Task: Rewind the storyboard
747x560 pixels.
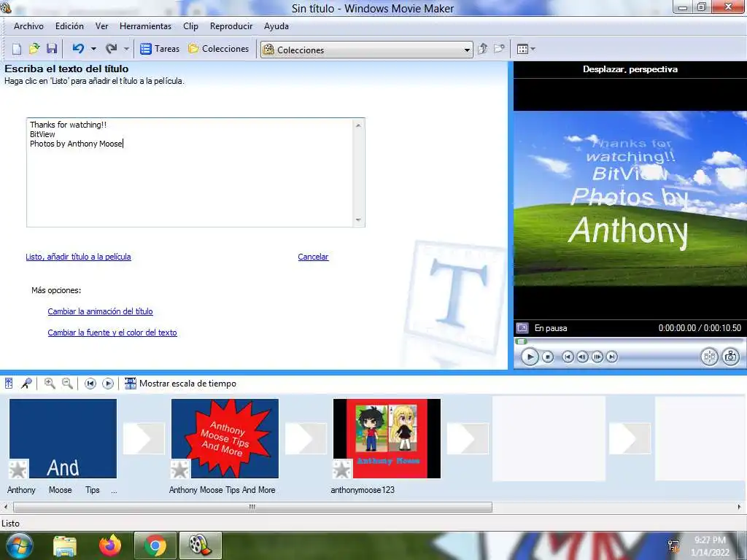Action: (x=90, y=384)
